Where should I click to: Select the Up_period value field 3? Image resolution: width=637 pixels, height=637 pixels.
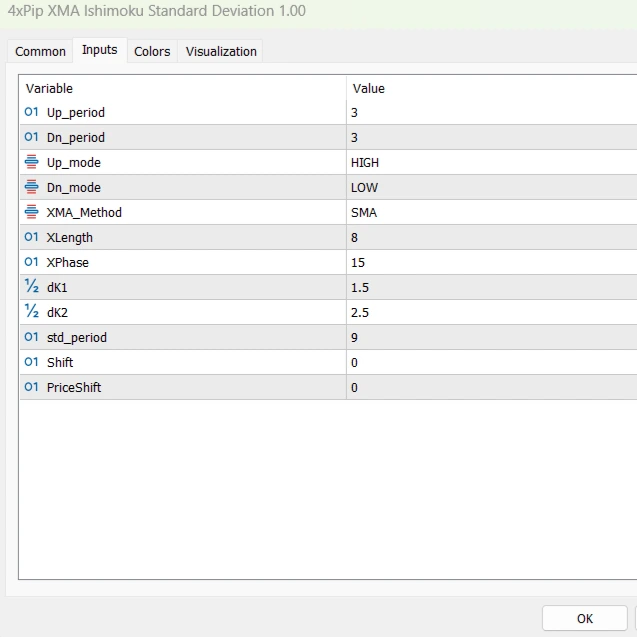pos(490,112)
